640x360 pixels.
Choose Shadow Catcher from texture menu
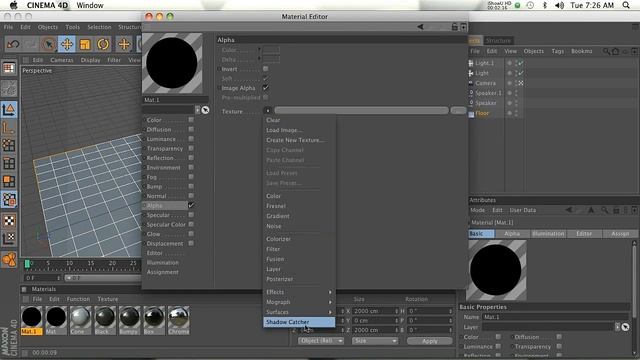coord(299,322)
